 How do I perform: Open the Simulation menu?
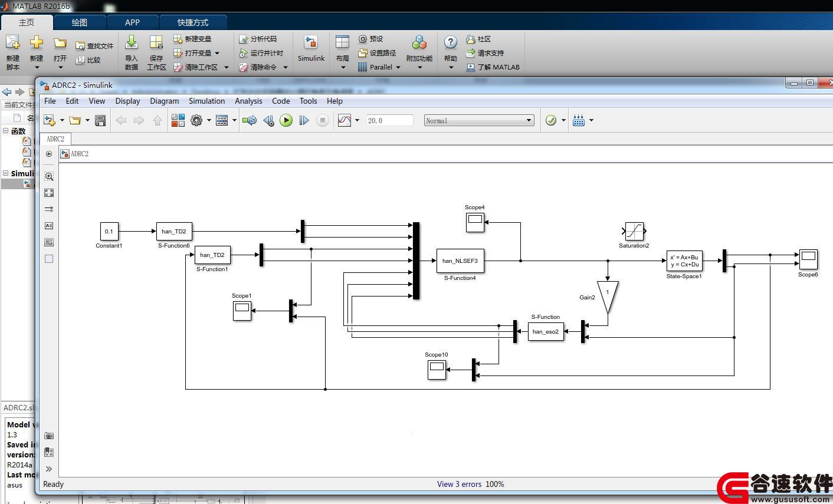click(x=206, y=101)
